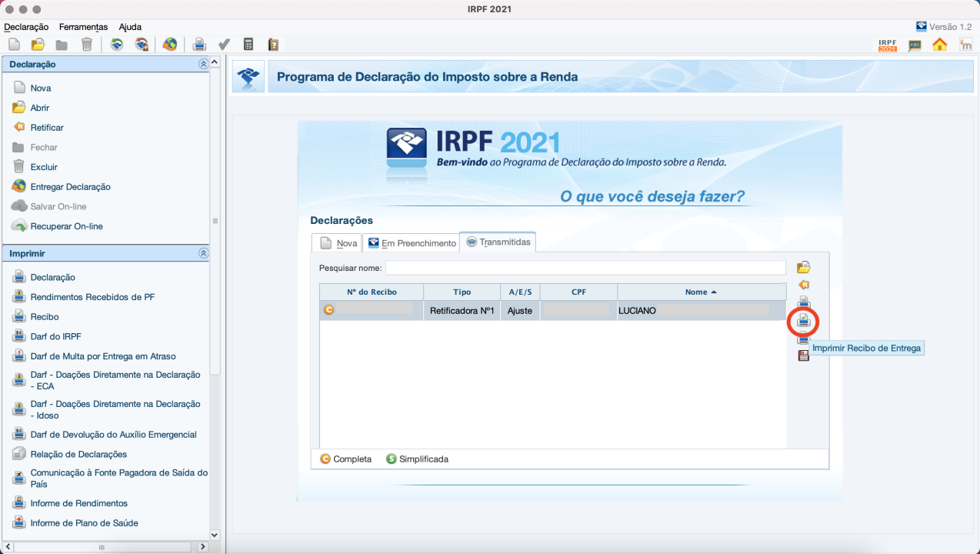Switch to the Nova declarations tab
Image resolution: width=980 pixels, height=554 pixels.
point(338,243)
